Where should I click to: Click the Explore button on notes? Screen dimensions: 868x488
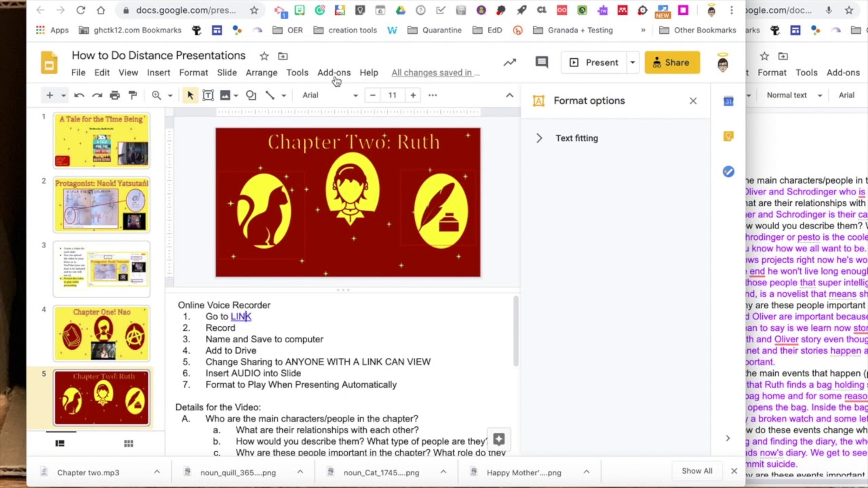tap(498, 439)
